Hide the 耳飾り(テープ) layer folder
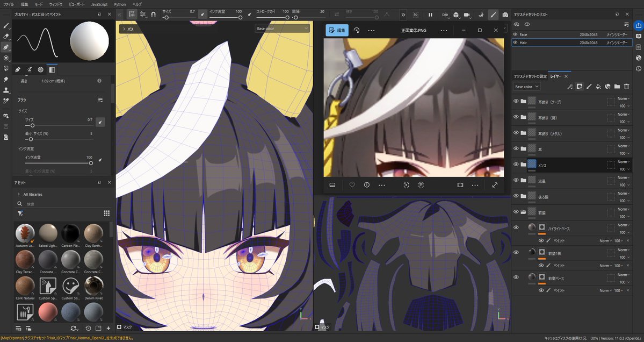The image size is (644, 342). point(516,101)
